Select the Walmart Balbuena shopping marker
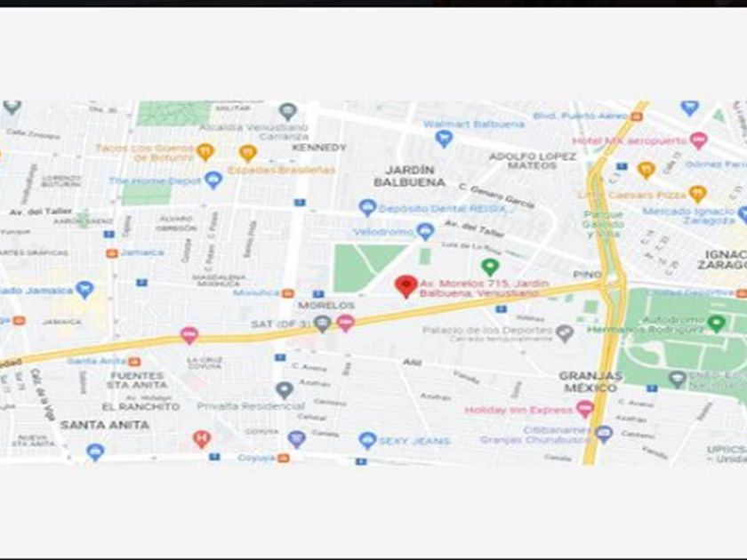 [x=444, y=139]
